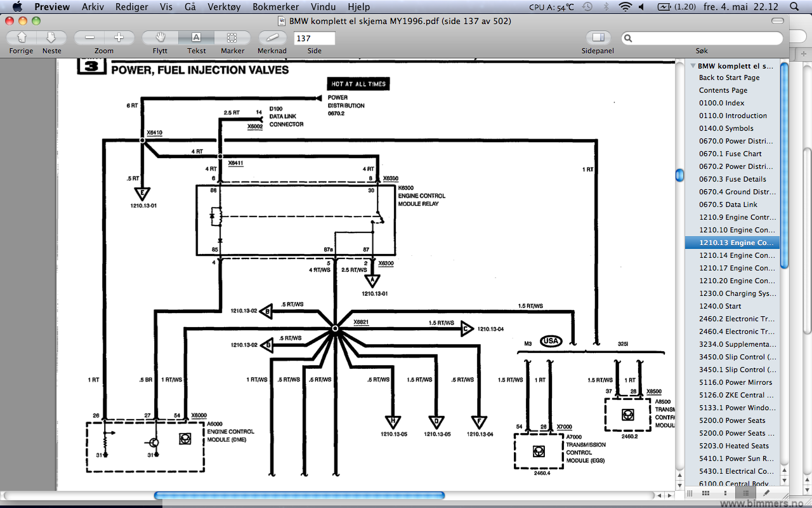The width and height of the screenshot is (812, 508).
Task: Open Back to Start Page in sidebar
Action: point(729,77)
